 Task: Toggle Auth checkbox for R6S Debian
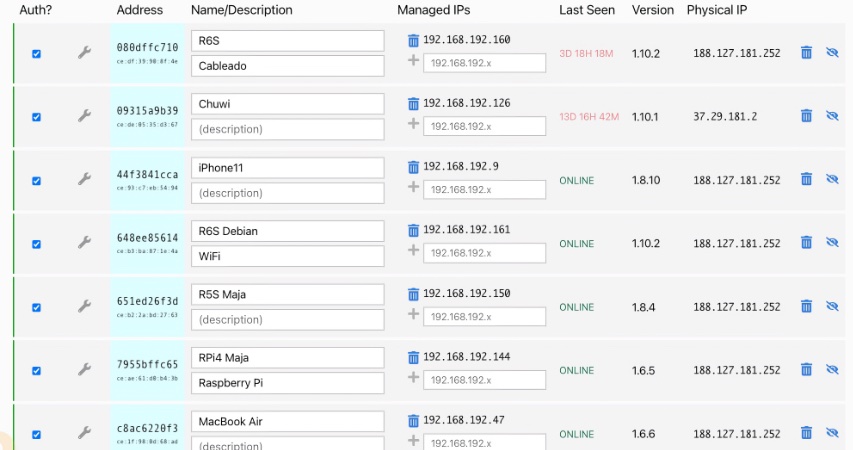click(36, 244)
